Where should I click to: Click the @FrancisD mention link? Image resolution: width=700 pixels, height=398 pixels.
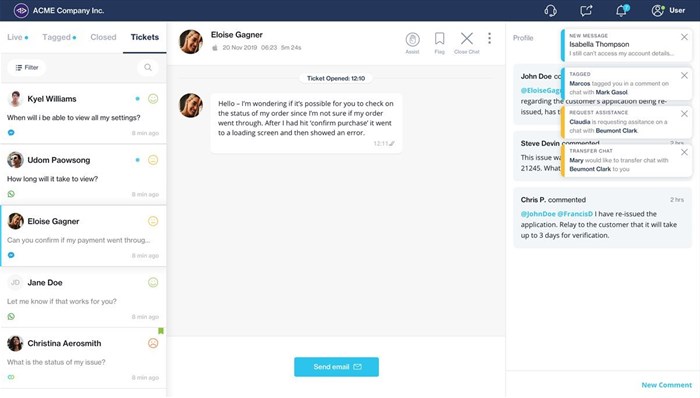(575, 214)
